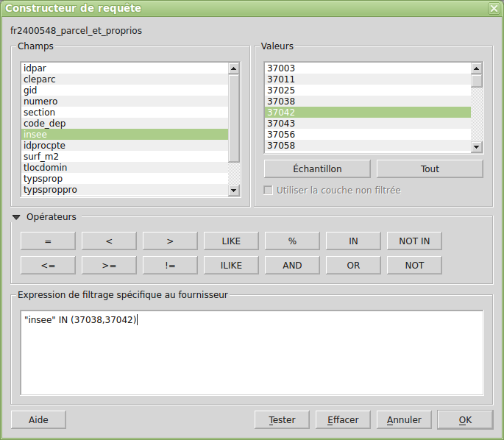
Task: Click the Champs list scroll-up arrow
Action: coord(234,68)
